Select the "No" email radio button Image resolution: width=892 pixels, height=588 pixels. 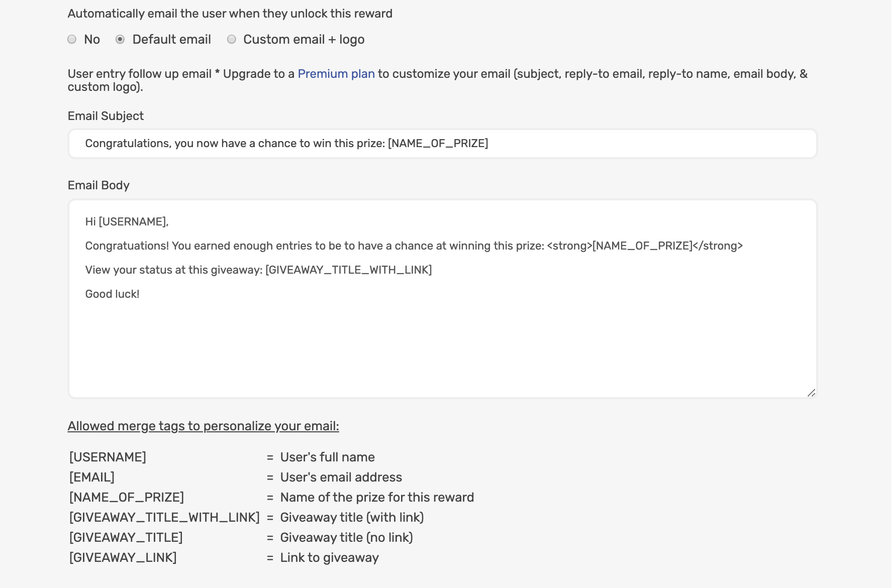point(72,39)
